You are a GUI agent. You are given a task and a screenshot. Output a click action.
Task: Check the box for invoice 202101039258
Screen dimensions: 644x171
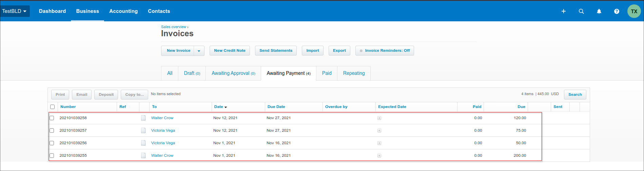pos(52,118)
